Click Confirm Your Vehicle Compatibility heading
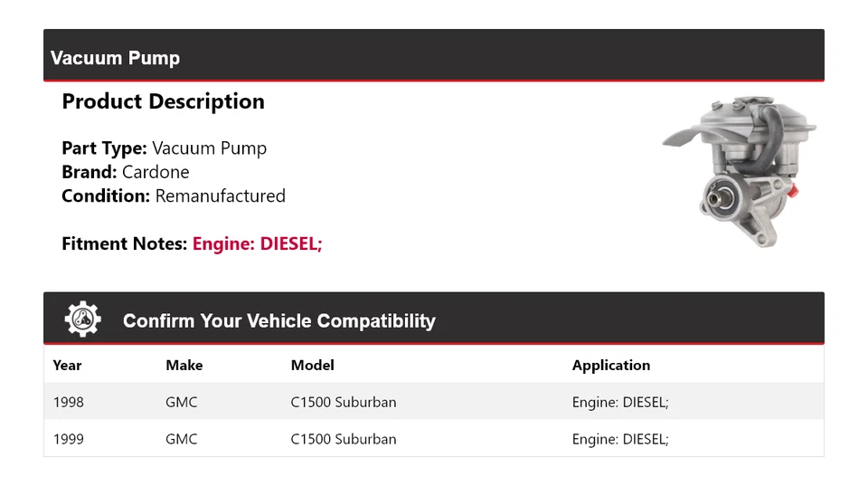The image size is (868, 486). [278, 321]
